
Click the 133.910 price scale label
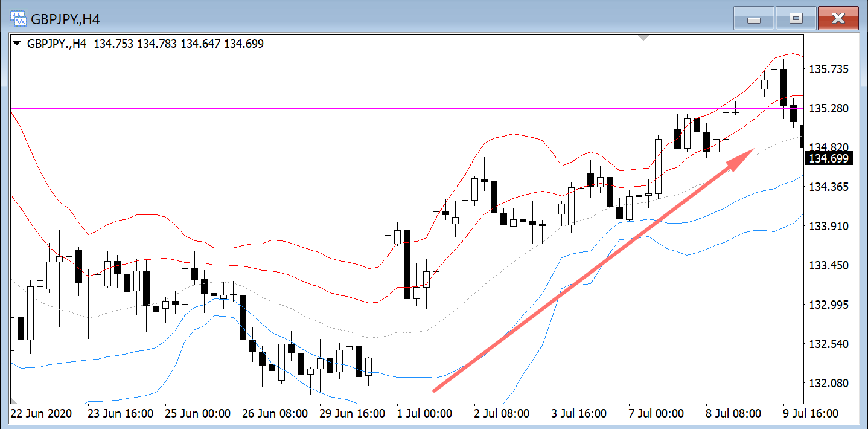pyautogui.click(x=828, y=226)
